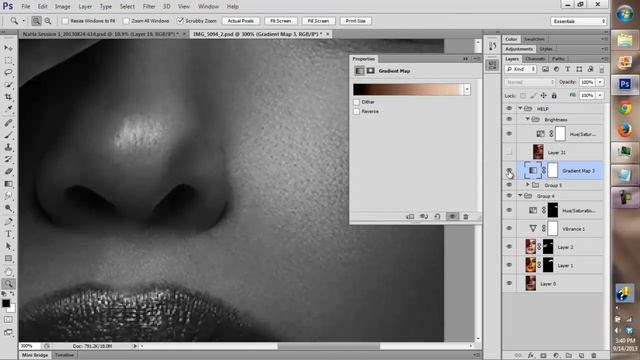Hide the Layer 0 layer
Screen dimensions: 640x360
(509, 283)
